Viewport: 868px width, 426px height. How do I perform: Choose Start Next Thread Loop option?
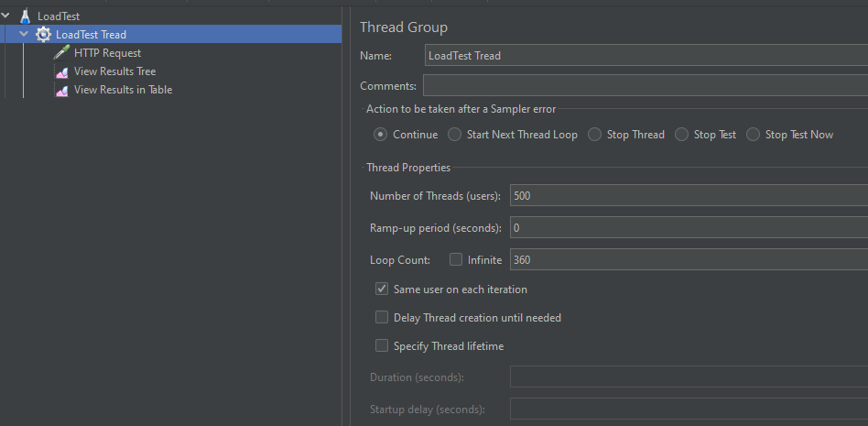click(x=455, y=135)
